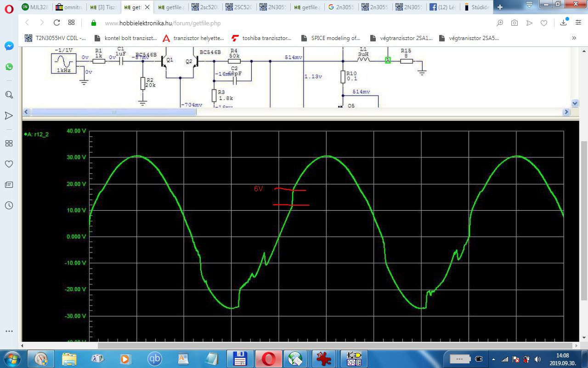Reload the current page
The image size is (588, 368).
(57, 23)
